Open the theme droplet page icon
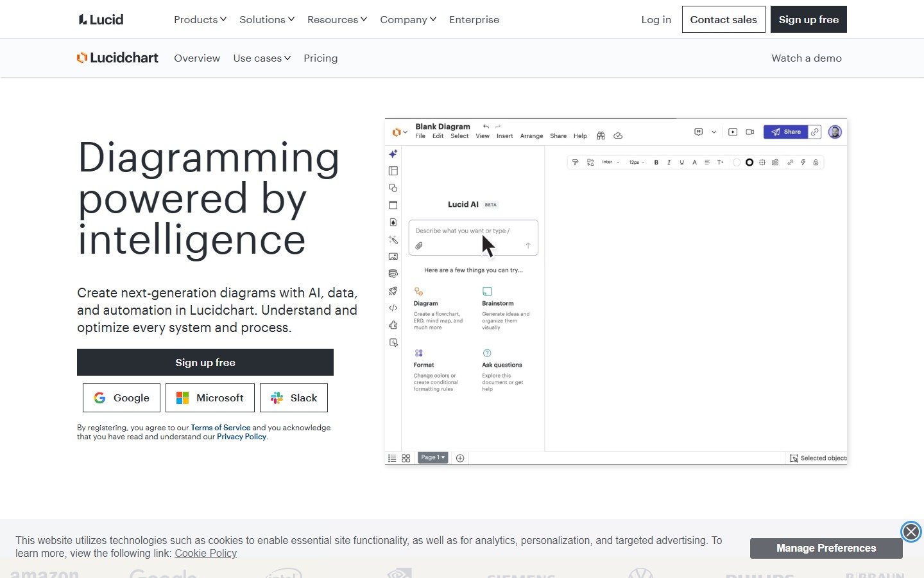 tap(393, 222)
